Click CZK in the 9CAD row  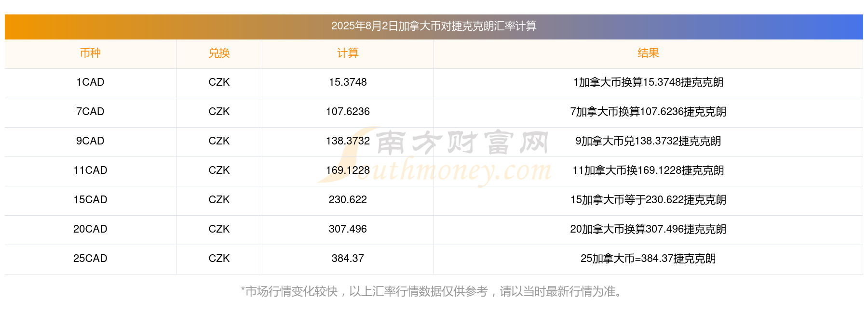tap(219, 141)
